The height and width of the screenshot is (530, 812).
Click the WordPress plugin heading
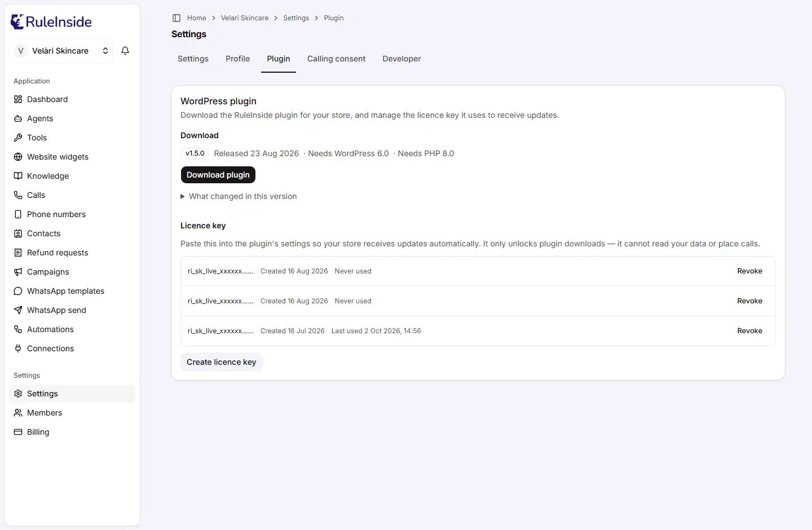coord(218,101)
